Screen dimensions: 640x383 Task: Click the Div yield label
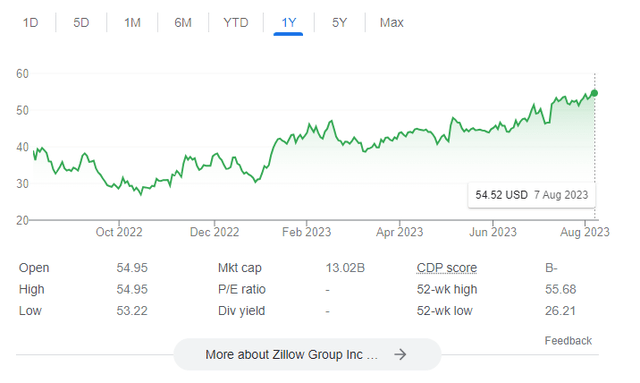[241, 311]
